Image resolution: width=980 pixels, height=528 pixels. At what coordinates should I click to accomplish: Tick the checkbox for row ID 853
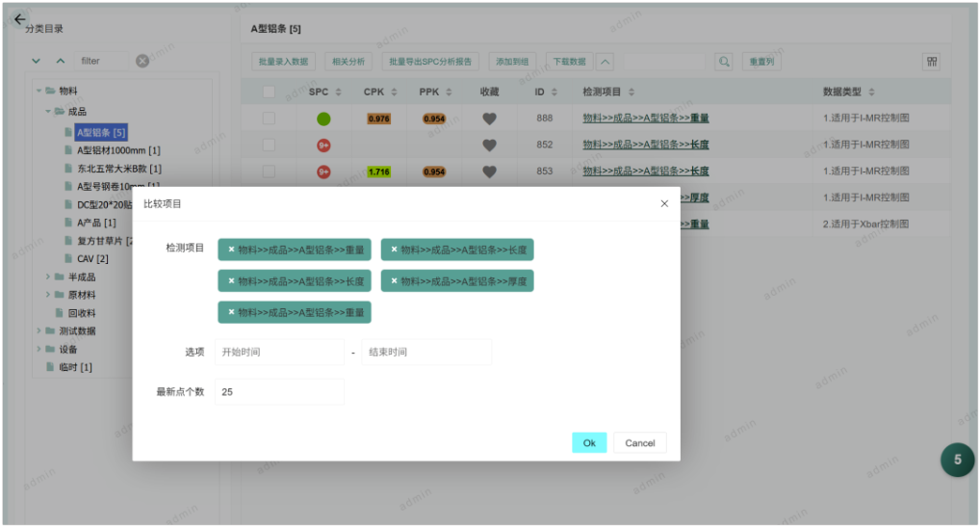point(269,172)
